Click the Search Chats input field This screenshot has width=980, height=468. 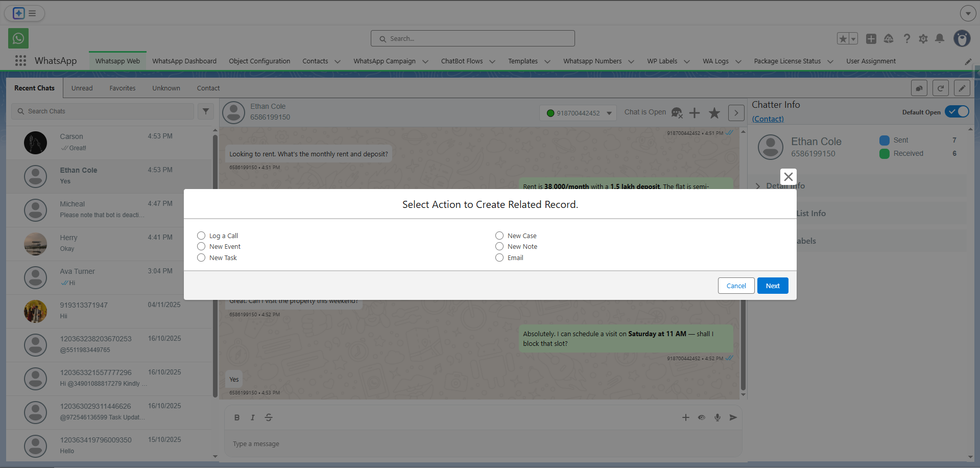pyautogui.click(x=102, y=111)
